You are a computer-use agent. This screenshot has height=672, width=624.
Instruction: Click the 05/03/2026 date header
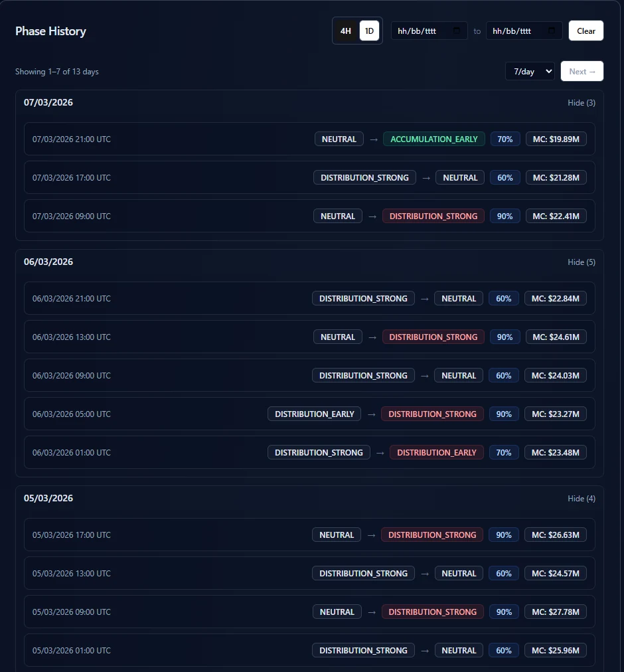pos(48,499)
